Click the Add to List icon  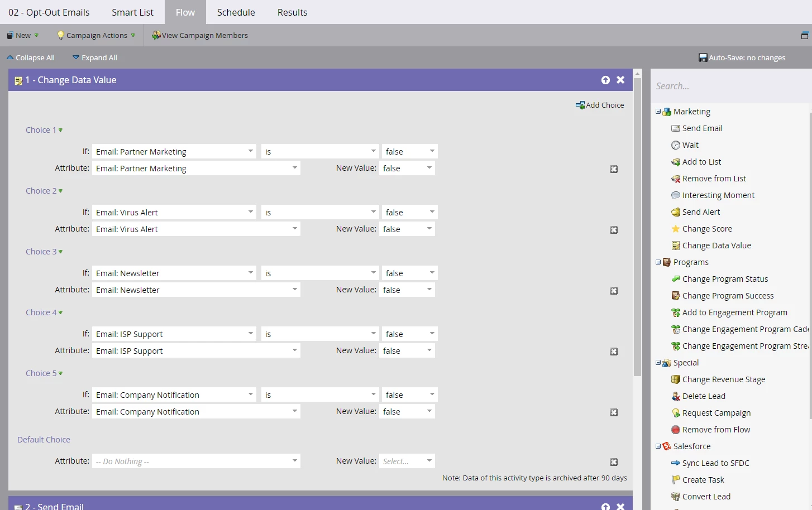coord(675,162)
